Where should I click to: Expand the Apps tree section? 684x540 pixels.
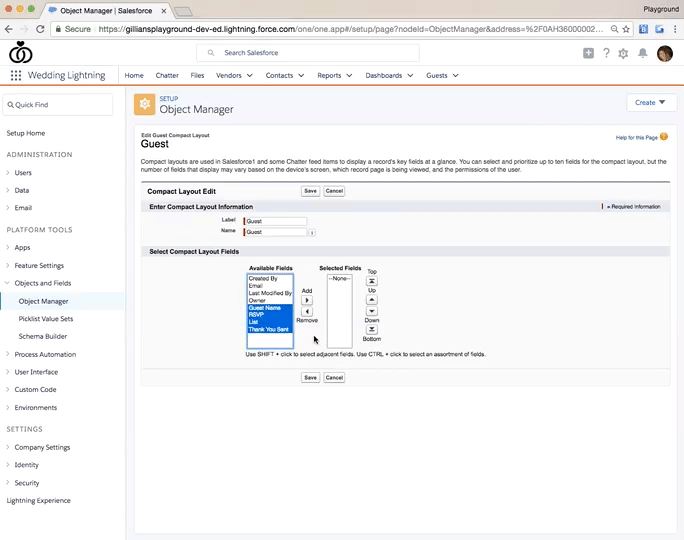(8, 247)
